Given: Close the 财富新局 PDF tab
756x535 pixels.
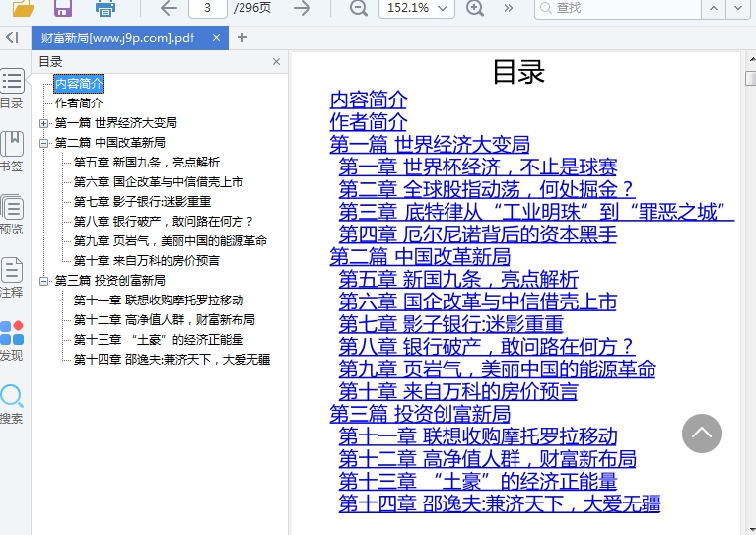Looking at the screenshot, I should tap(217, 38).
